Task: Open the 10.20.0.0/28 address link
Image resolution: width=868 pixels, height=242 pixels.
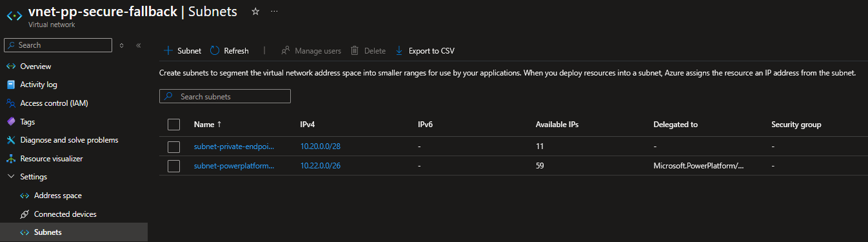Action: tap(320, 146)
